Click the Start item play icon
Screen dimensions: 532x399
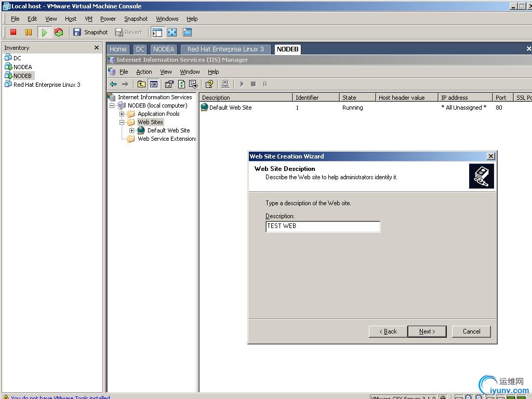242,84
